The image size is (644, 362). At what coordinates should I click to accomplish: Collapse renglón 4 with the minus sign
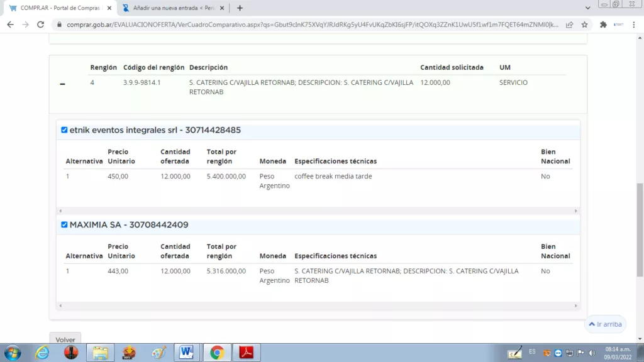(x=62, y=85)
